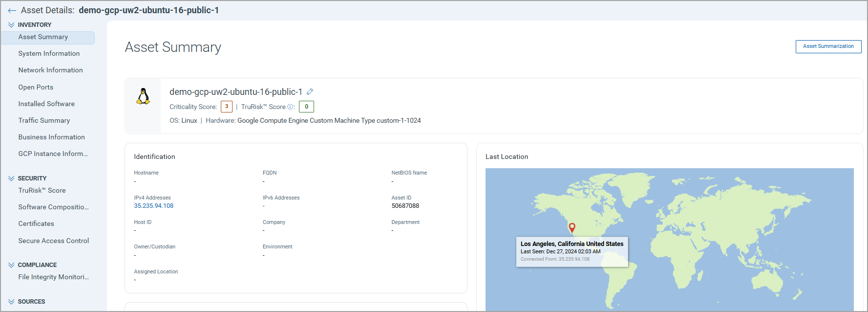Click Connected From IP text in tooltip
Image resolution: width=868 pixels, height=312 pixels.
pos(555,259)
